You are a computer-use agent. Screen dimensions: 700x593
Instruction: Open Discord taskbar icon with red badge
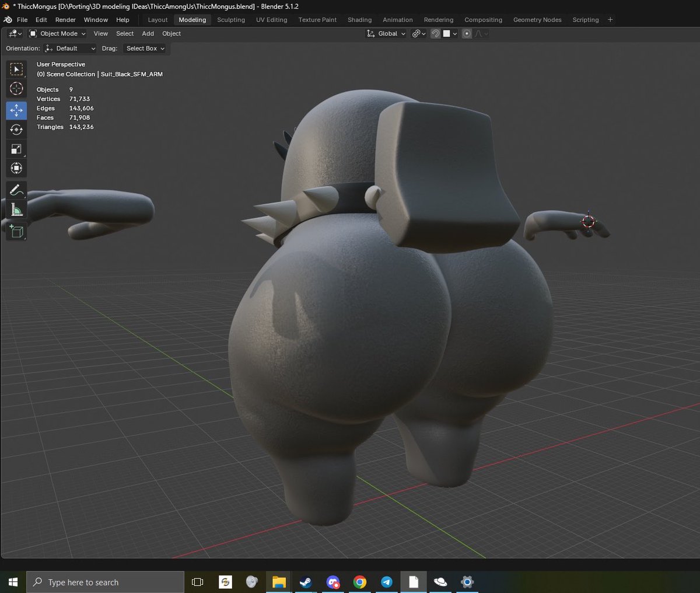(333, 582)
